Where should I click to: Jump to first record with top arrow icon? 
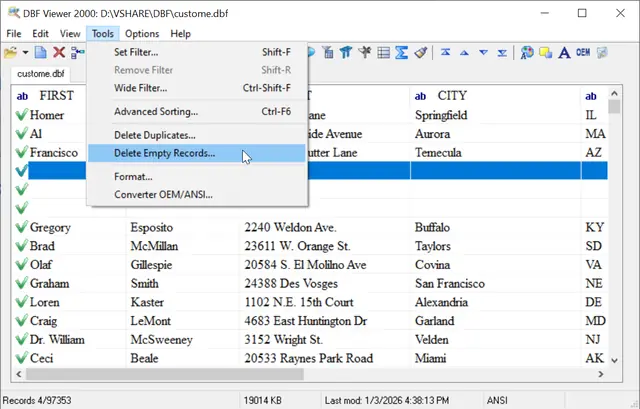tap(445, 52)
